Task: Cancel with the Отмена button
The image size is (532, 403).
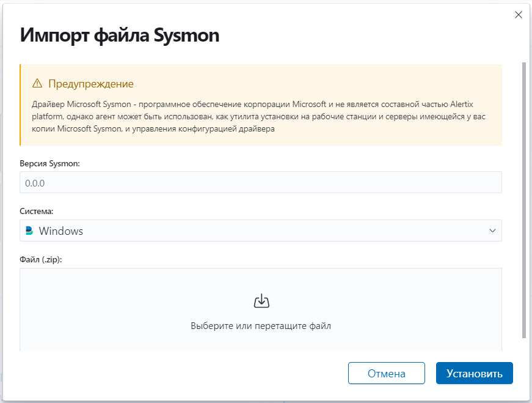Action: click(387, 373)
